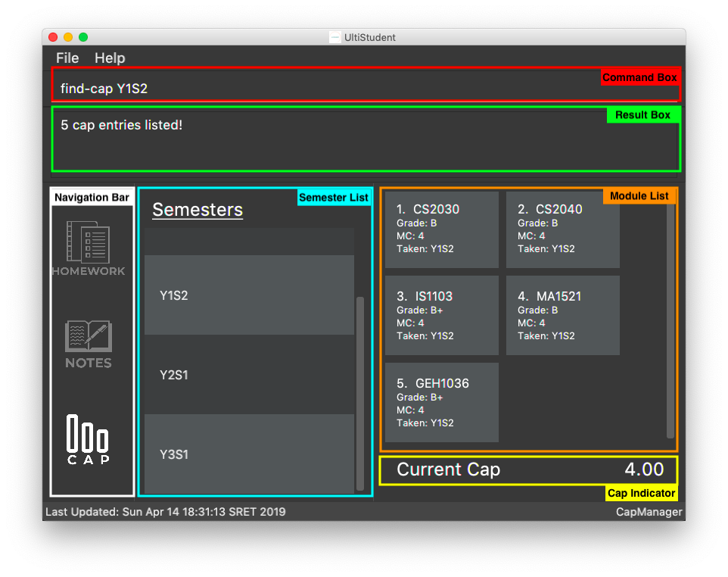Close the window with the red button
Image resolution: width=728 pixels, height=577 pixels.
tap(53, 37)
